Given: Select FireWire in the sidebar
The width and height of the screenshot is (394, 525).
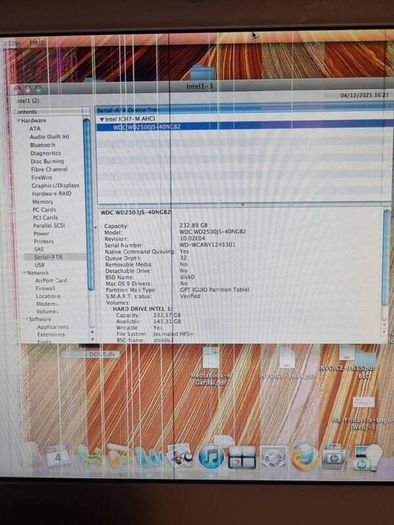Looking at the screenshot, I should click(42, 177).
